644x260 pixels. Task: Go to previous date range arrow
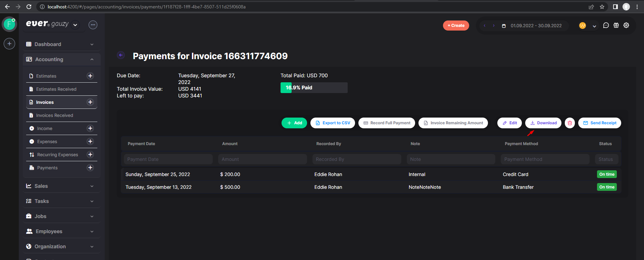(485, 26)
